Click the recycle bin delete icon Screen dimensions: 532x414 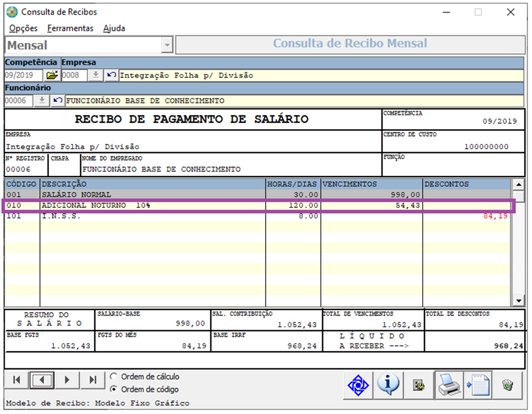point(507,385)
